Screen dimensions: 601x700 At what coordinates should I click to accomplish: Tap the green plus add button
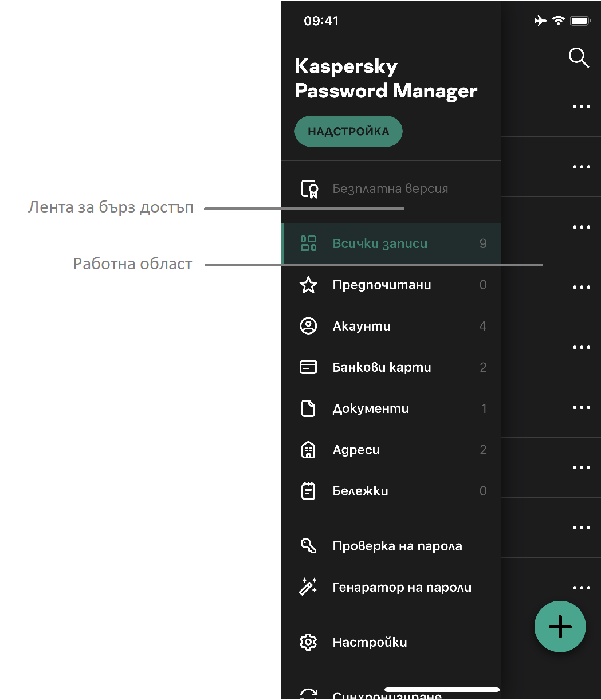(x=560, y=627)
